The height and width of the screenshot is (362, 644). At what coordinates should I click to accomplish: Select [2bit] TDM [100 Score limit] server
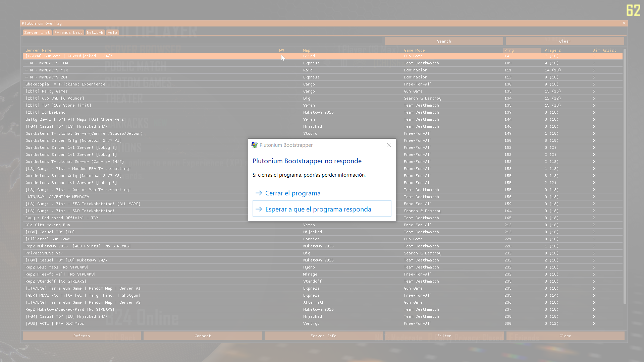[x=322, y=105]
